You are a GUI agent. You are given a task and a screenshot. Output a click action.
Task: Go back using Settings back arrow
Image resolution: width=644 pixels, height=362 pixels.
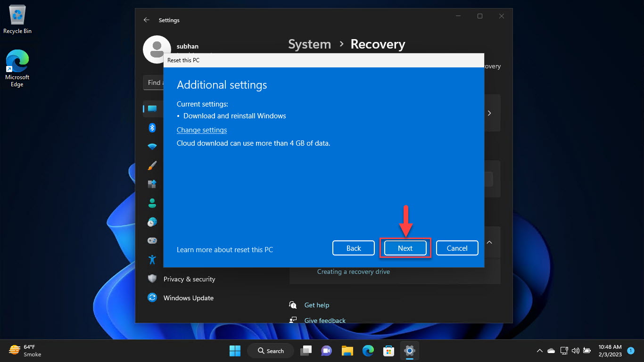(x=147, y=20)
